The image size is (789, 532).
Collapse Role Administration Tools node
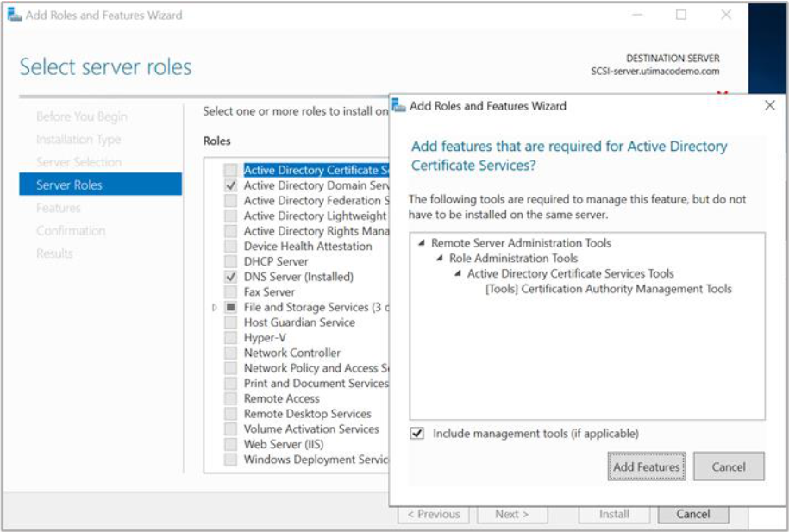point(439,259)
